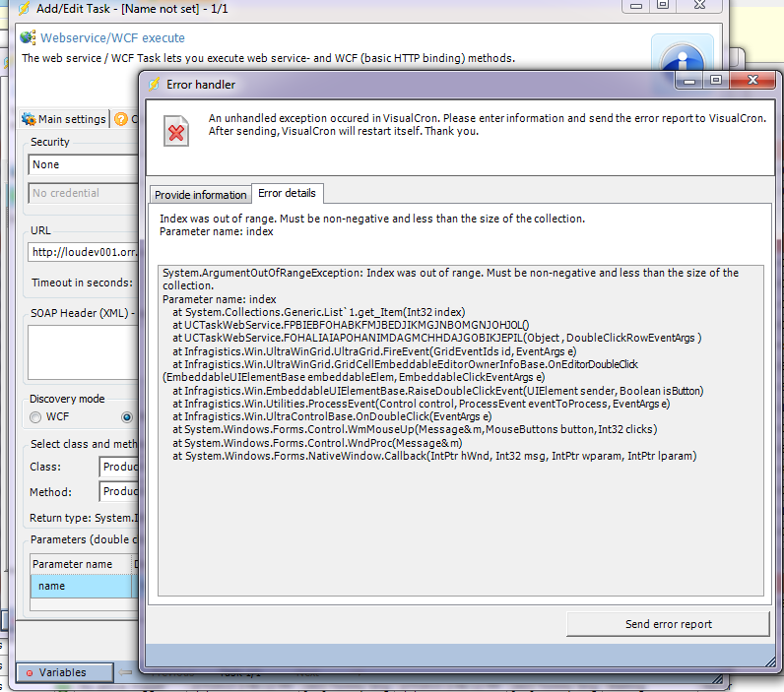
Task: Select the WCF discovery mode radio button
Action: [x=36, y=417]
